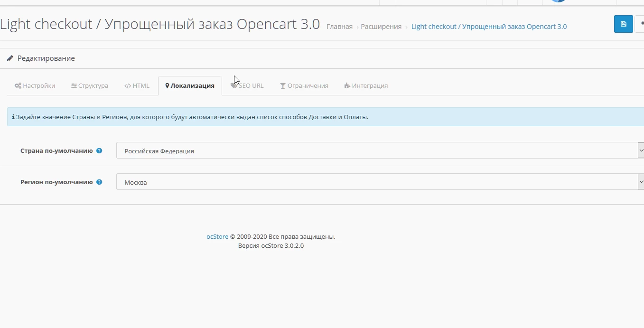Click the return button next to Save

click(640, 24)
